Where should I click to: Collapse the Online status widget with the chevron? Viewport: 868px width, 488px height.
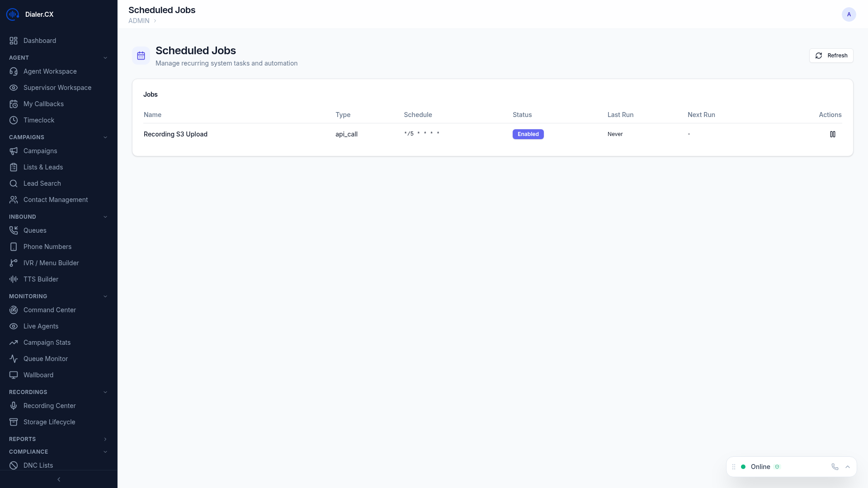pyautogui.click(x=848, y=467)
